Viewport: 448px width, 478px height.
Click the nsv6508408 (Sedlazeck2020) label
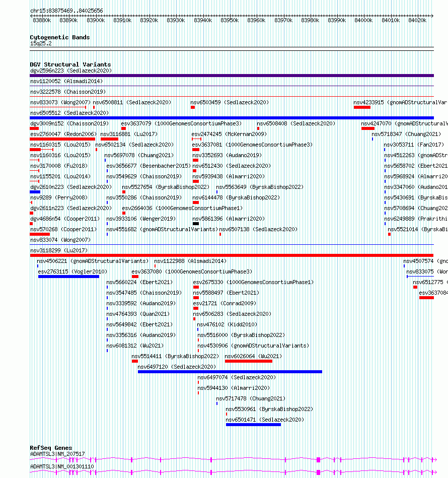(x=296, y=123)
